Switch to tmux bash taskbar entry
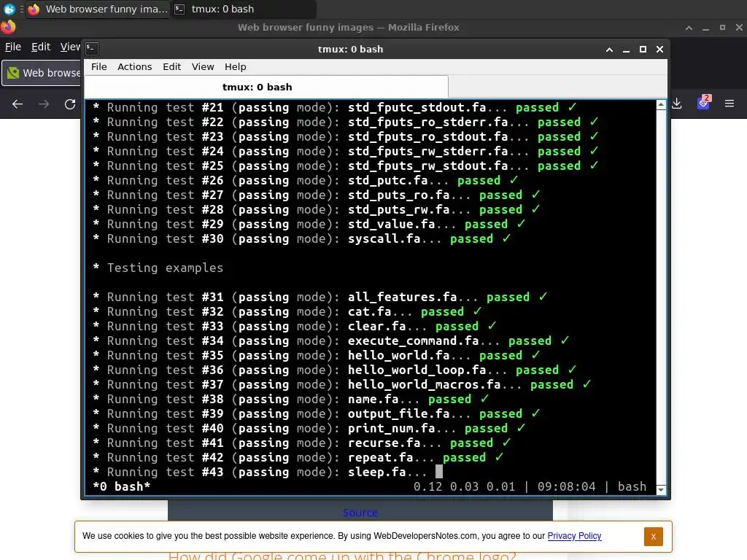The height and width of the screenshot is (560, 747). coord(243,9)
